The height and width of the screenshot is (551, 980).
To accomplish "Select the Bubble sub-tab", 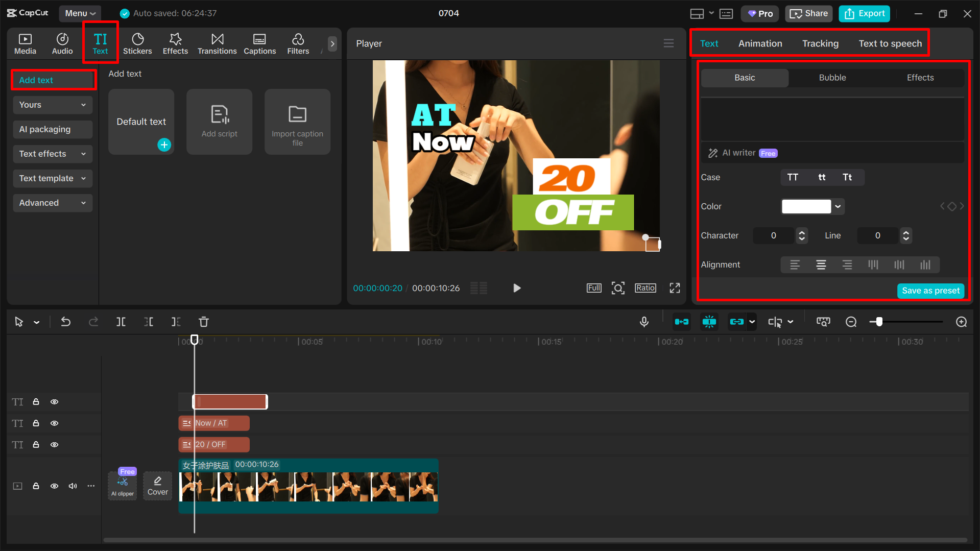I will tap(832, 78).
